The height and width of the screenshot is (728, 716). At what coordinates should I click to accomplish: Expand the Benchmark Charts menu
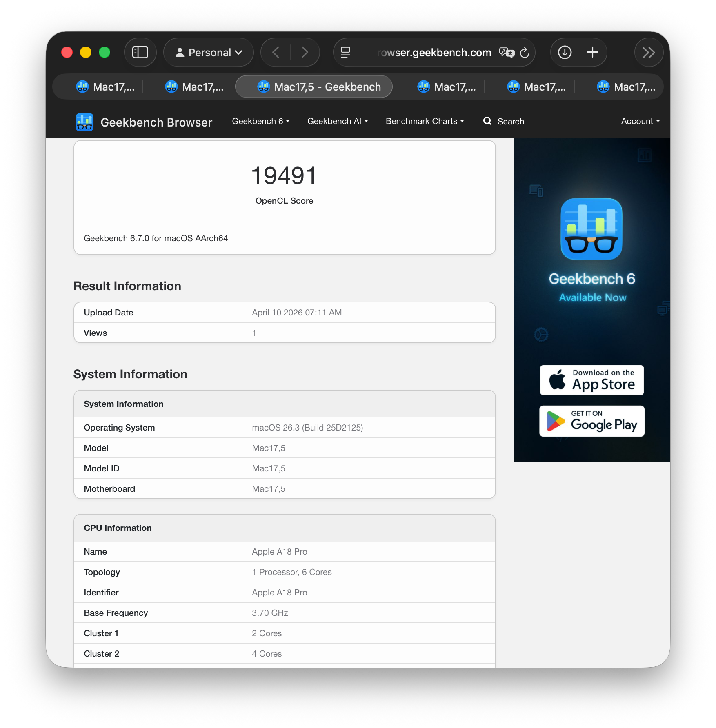pos(425,121)
